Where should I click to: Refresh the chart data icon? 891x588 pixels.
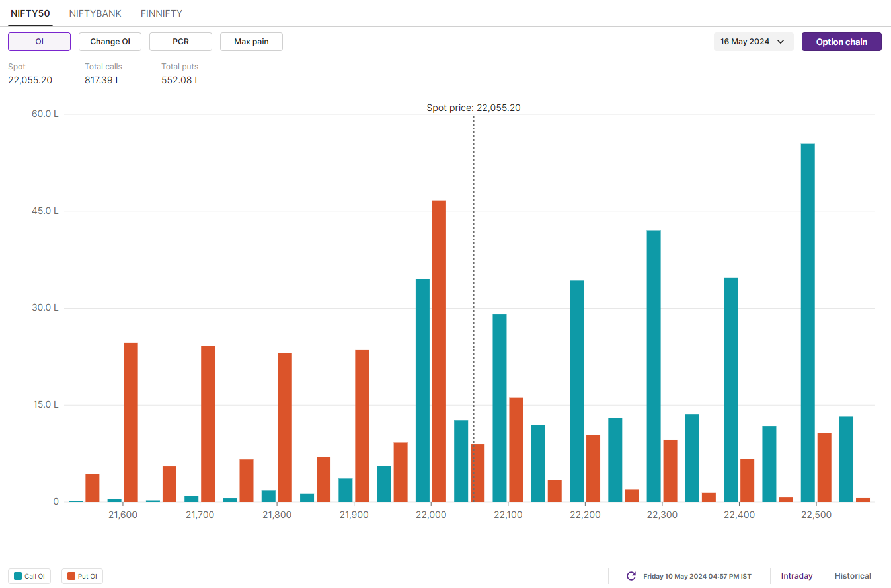click(x=631, y=576)
